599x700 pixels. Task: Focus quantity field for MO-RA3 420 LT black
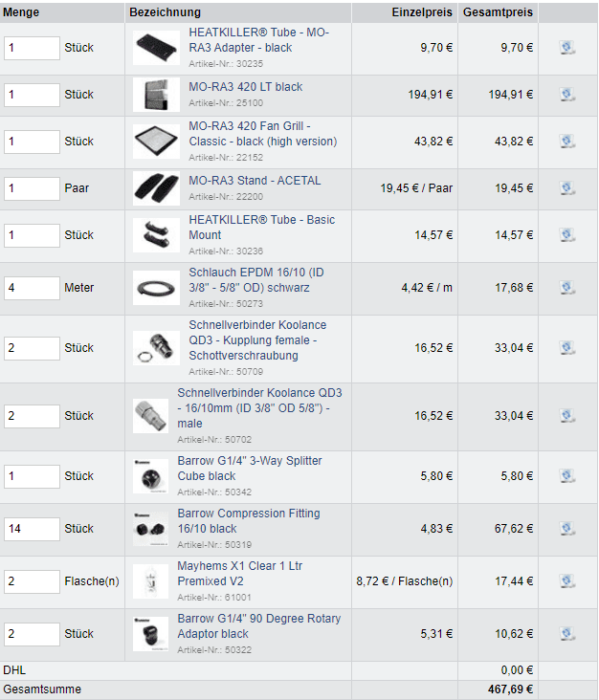tap(32, 95)
